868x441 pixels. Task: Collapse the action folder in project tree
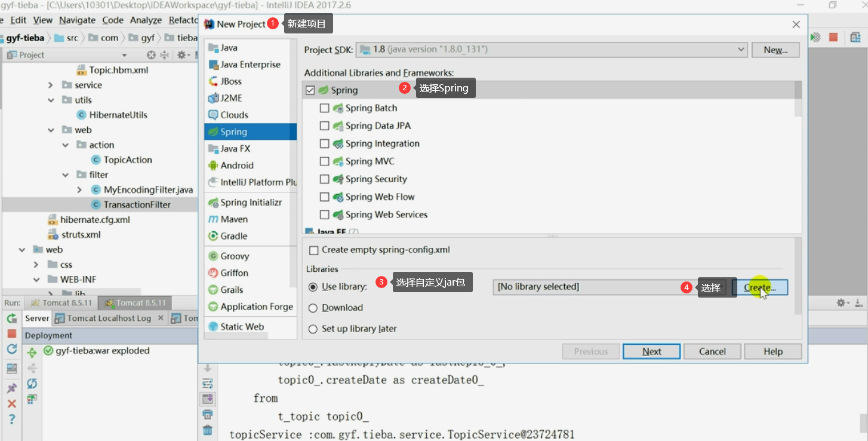click(66, 145)
